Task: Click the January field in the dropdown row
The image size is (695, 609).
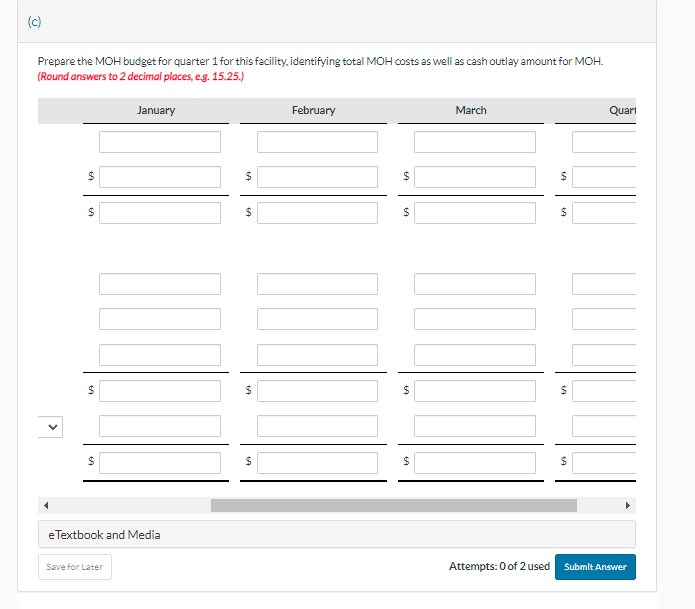Action: tap(160, 426)
